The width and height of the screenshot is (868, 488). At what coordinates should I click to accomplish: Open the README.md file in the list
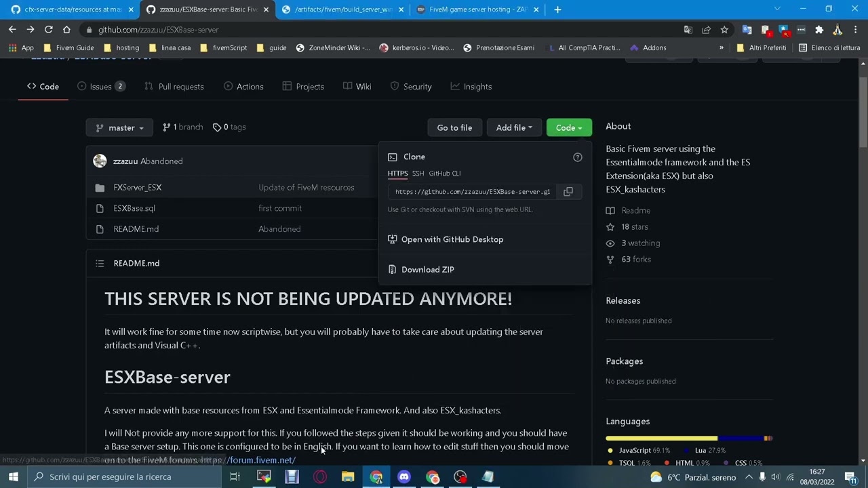coord(136,229)
